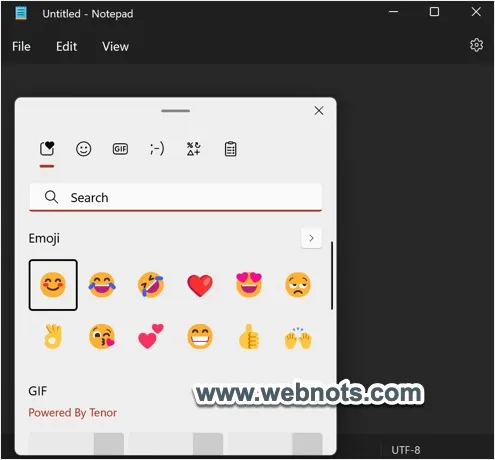Screen dimensions: 495x460
Task: Select the Most recently used tab
Action: (47, 149)
